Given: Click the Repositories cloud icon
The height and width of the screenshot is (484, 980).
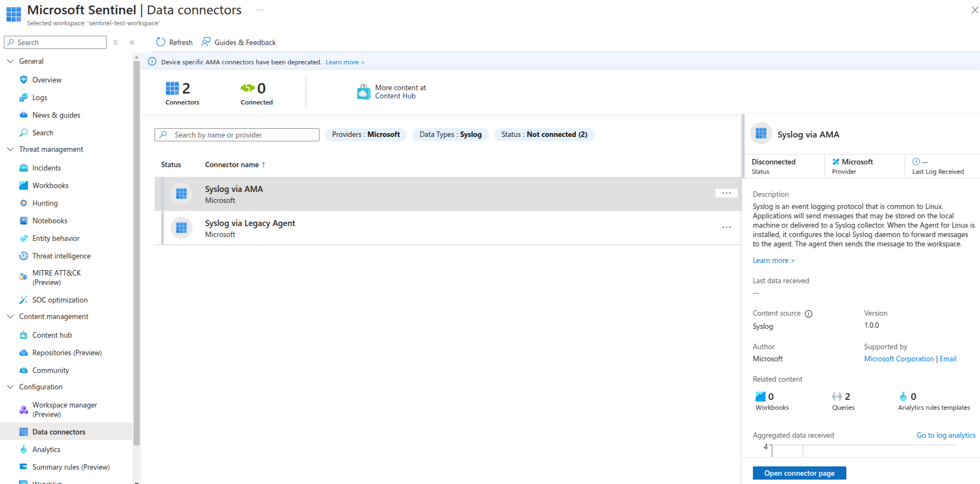Looking at the screenshot, I should click(24, 353).
